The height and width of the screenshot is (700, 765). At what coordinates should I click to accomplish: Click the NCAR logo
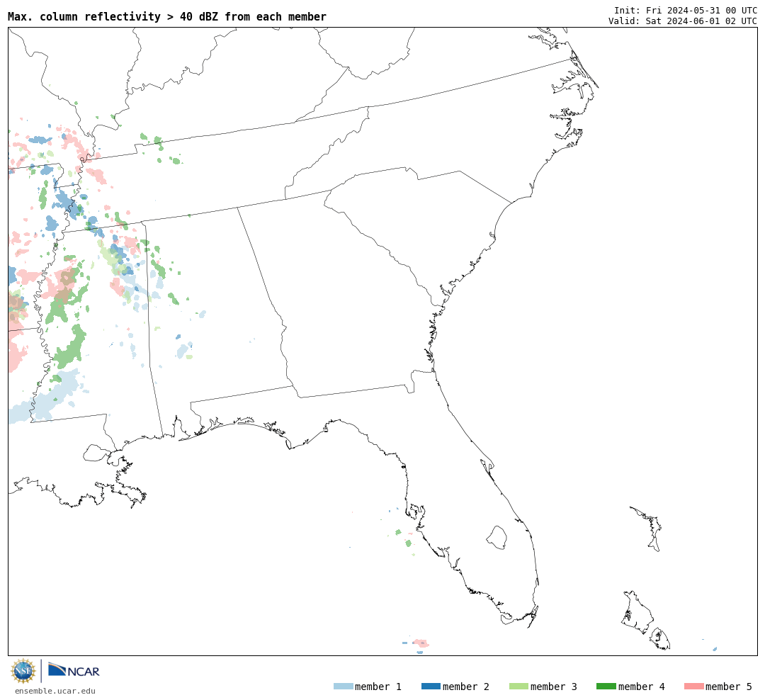(74, 670)
